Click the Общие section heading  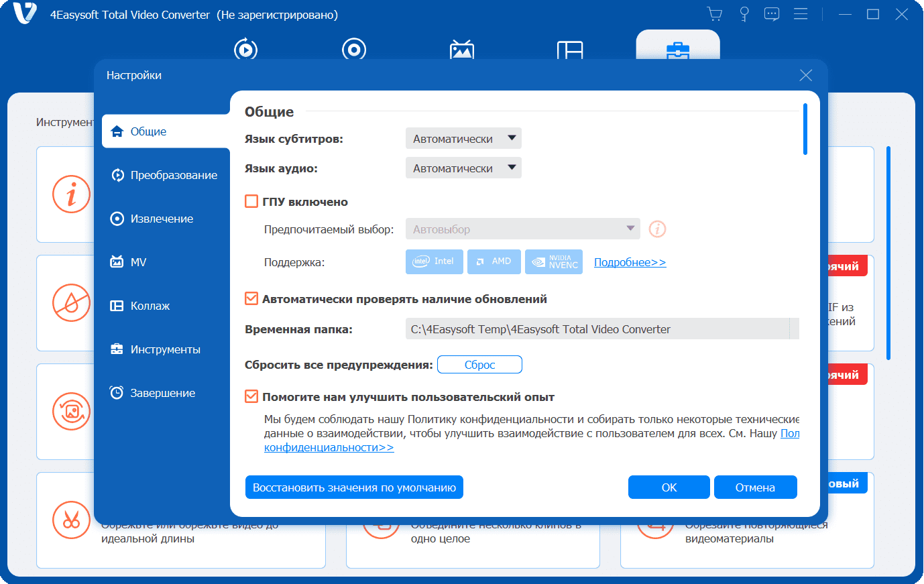[270, 112]
